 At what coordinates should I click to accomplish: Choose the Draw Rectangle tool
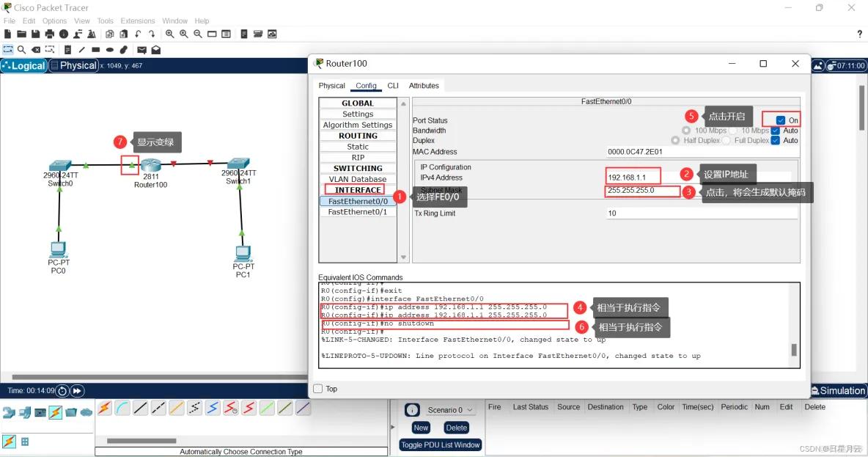click(96, 50)
